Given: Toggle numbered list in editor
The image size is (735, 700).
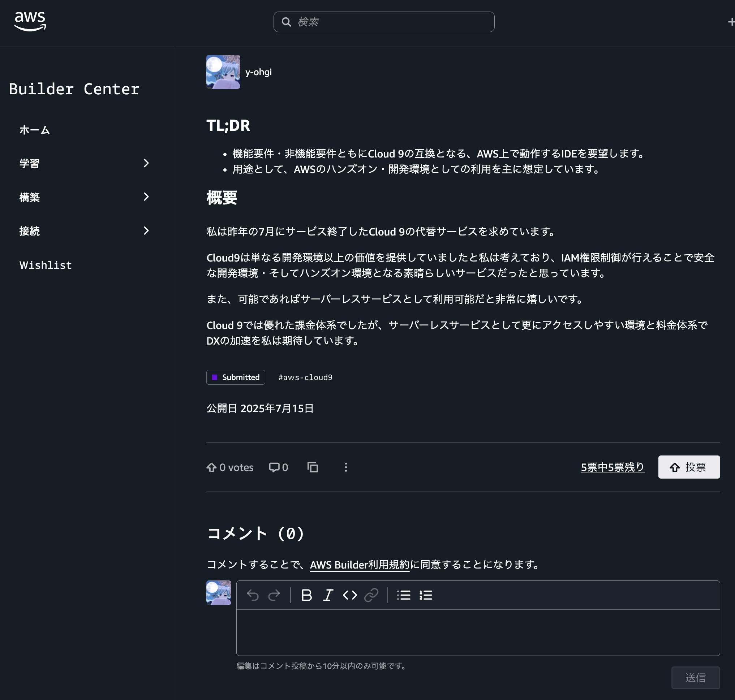Looking at the screenshot, I should click(x=426, y=595).
